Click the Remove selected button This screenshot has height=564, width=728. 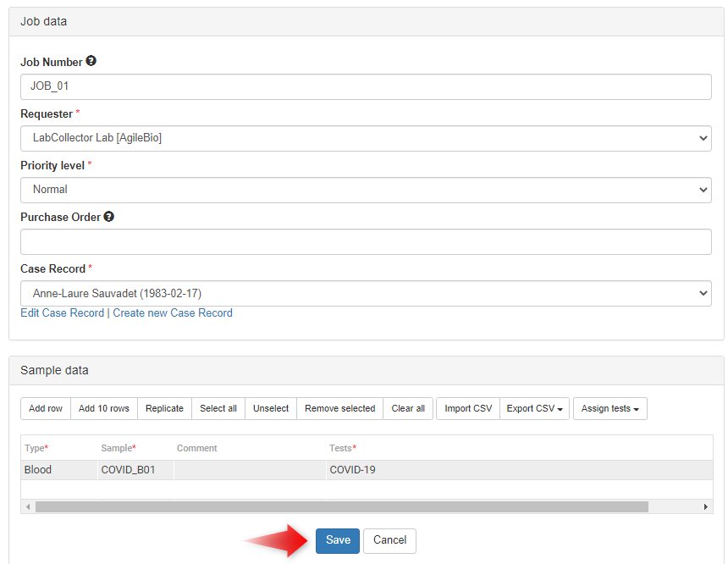339,408
